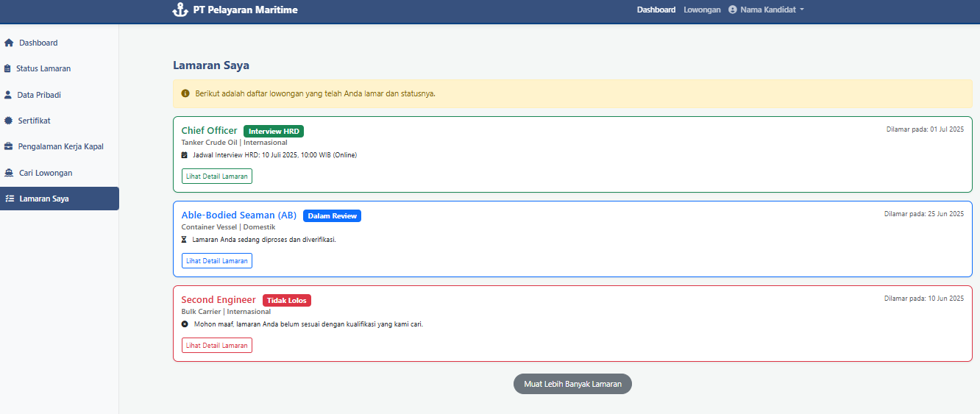Viewport: 980px width, 414px height.
Task: Click the home icon beside Dashboard
Action: (9, 43)
